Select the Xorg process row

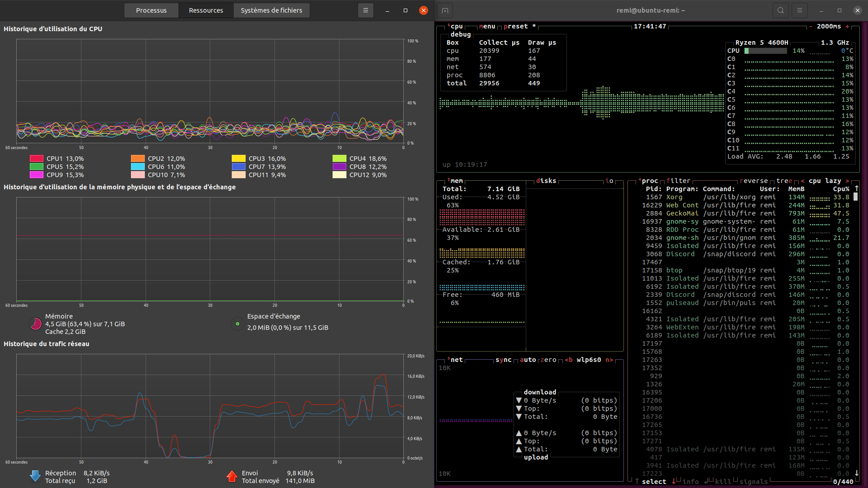pyautogui.click(x=723, y=197)
